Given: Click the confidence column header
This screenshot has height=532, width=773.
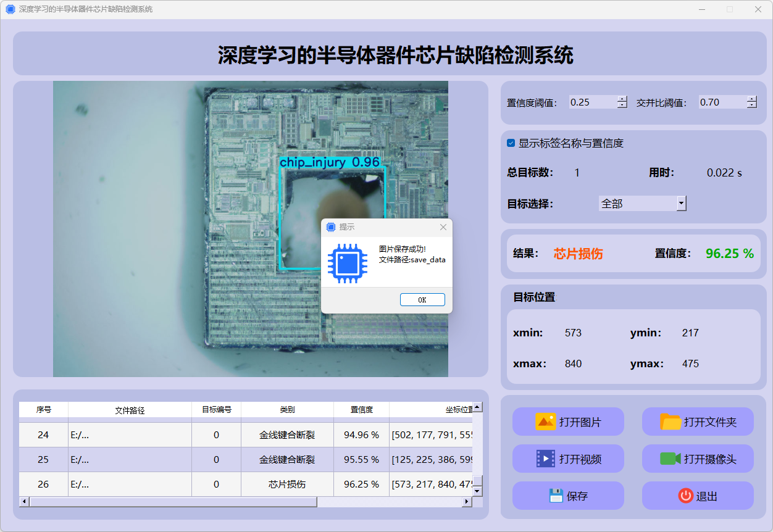Looking at the screenshot, I should click(x=361, y=410).
